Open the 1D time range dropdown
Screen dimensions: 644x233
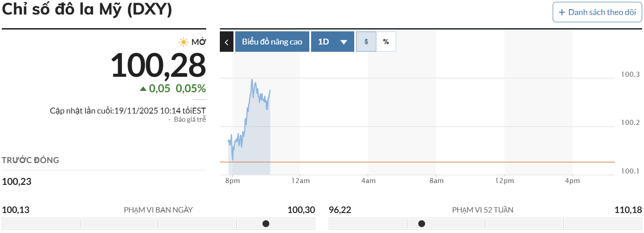332,42
